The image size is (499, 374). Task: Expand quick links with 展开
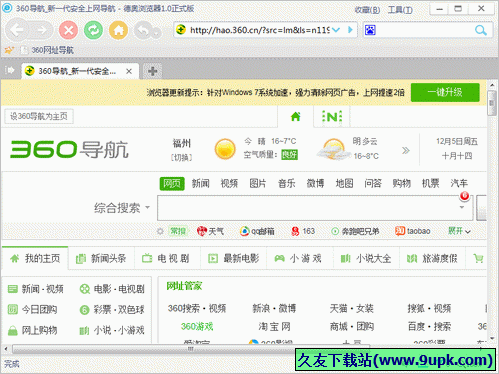pyautogui.click(x=459, y=231)
